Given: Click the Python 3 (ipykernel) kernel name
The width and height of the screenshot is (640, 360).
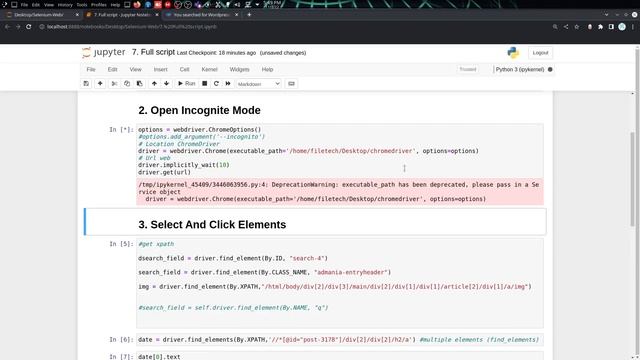Looking at the screenshot, I should [x=520, y=69].
